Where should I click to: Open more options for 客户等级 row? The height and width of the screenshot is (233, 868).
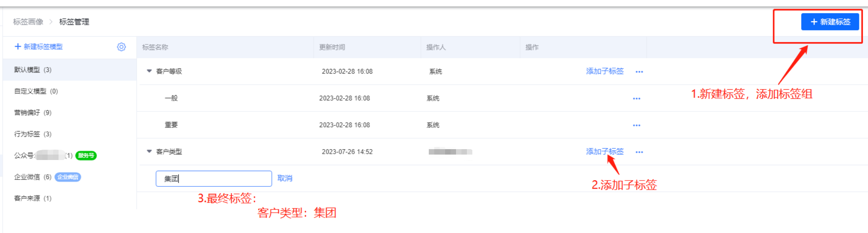(639, 72)
